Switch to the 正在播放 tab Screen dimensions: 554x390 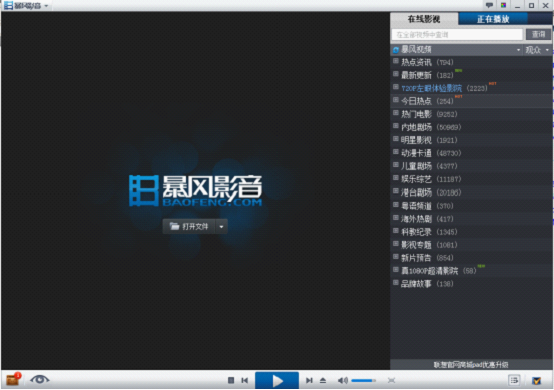[x=493, y=19]
